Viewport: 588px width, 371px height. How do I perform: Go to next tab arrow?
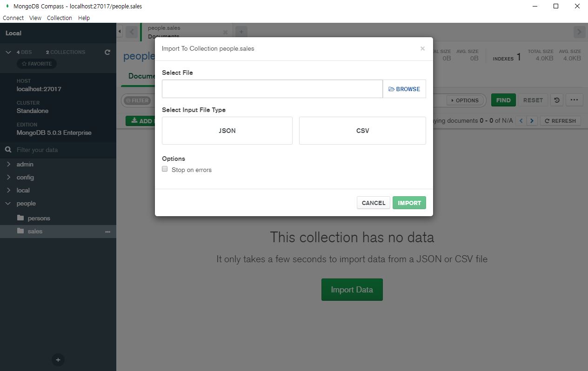click(579, 32)
